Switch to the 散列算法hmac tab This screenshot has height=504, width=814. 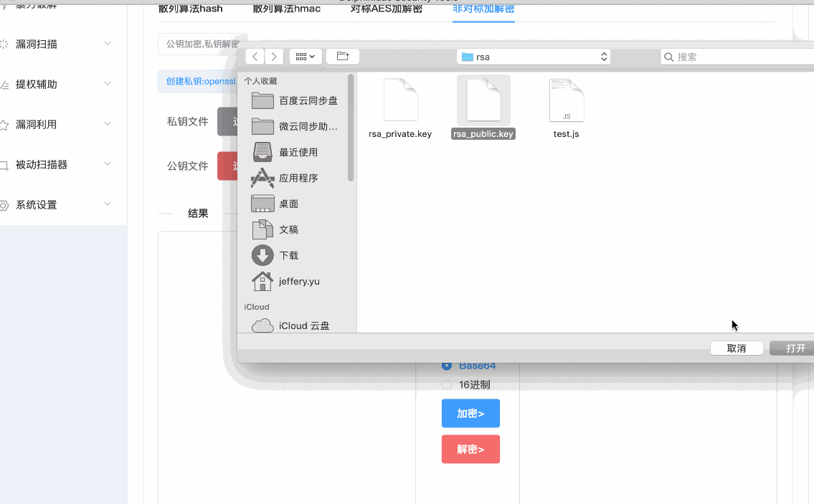coord(287,9)
